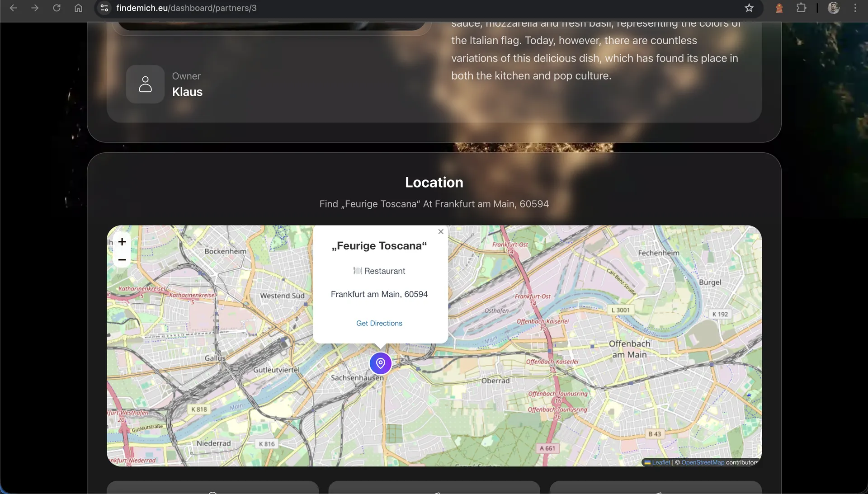View site information for findemich.eu
This screenshot has height=494, width=868.
[x=104, y=8]
